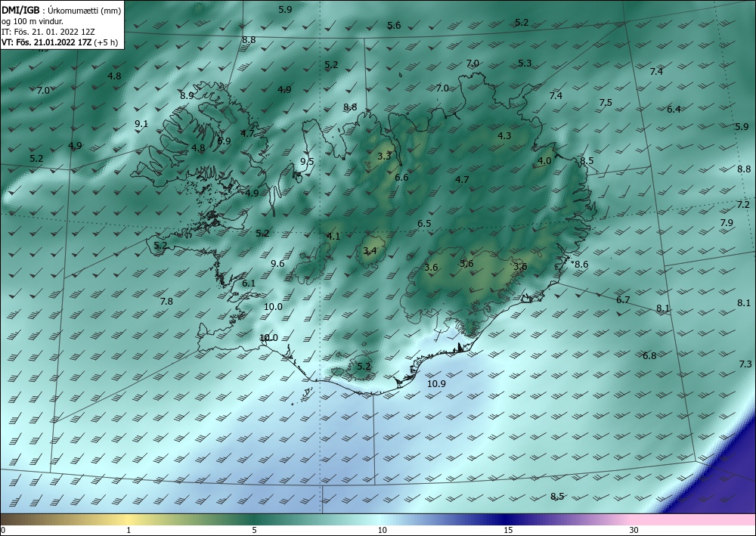Click the 4.1 value on the map
756x536 pixels.
[333, 236]
